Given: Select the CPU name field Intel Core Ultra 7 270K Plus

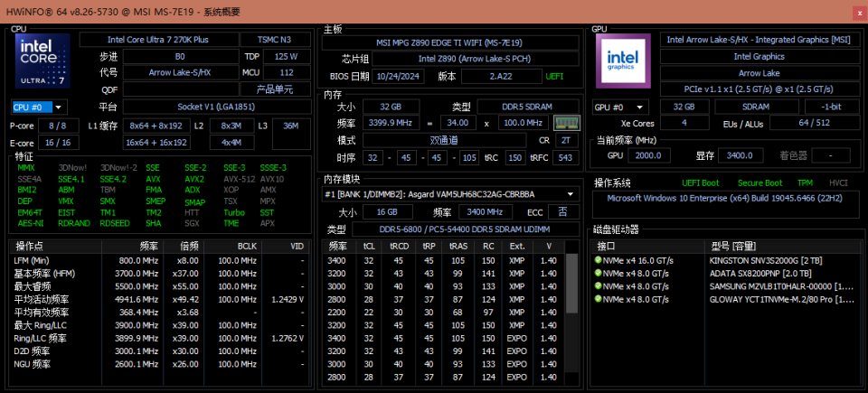Looking at the screenshot, I should (157, 40).
